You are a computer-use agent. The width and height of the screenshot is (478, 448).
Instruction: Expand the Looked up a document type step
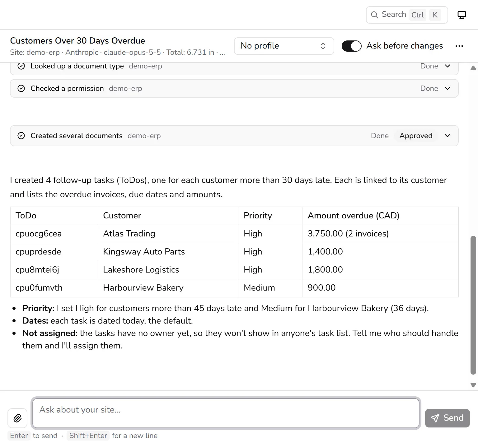coord(448,66)
